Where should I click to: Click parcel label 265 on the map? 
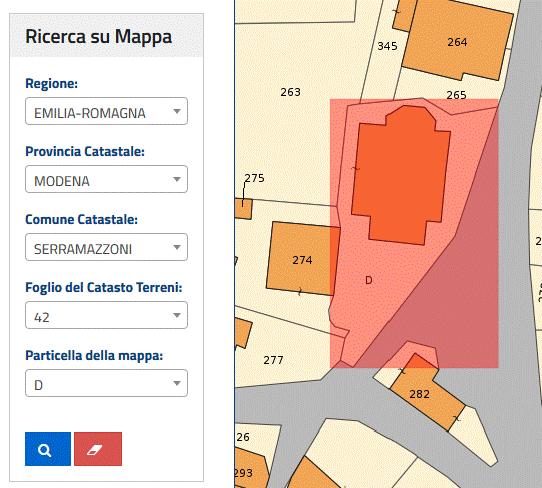click(x=456, y=95)
